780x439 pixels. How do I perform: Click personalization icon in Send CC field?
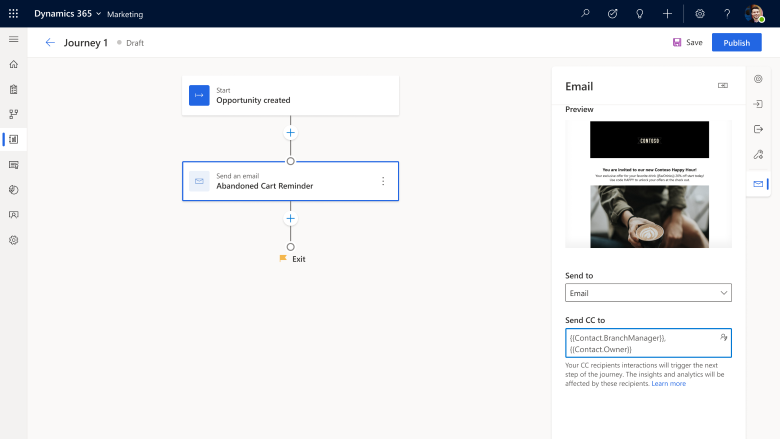pyautogui.click(x=723, y=338)
